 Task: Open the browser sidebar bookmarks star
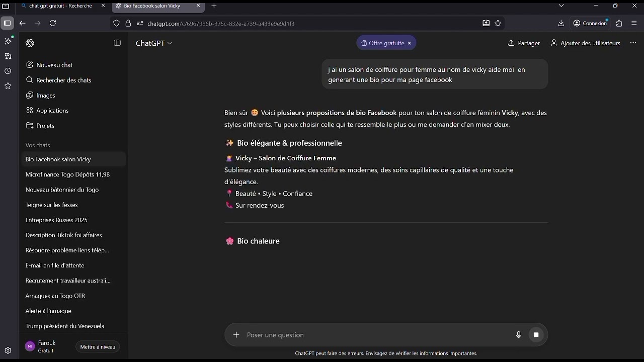[x=8, y=86]
